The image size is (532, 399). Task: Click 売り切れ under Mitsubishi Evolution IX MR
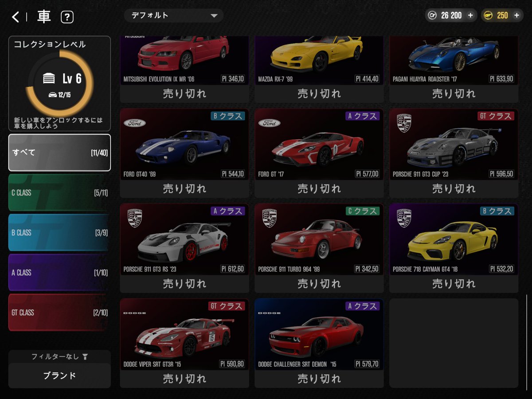[x=184, y=94]
